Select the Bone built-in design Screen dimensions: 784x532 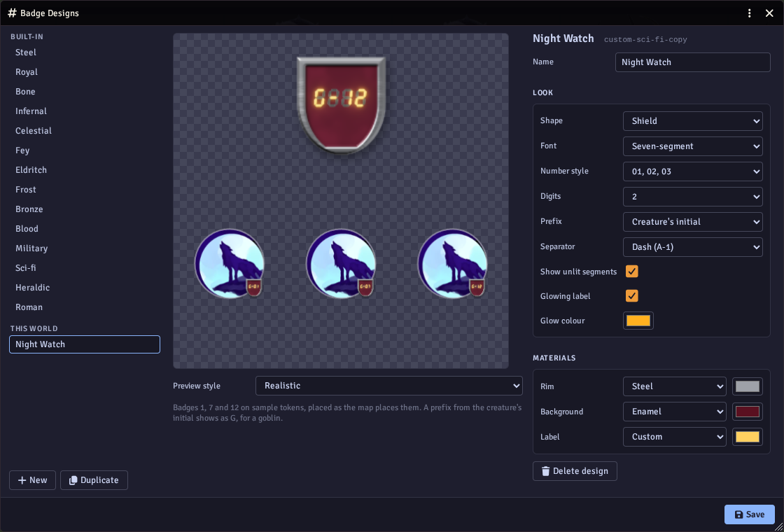[x=85, y=92]
